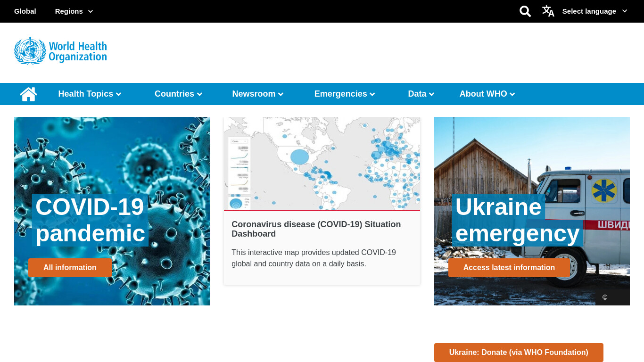The image size is (644, 362).
Task: Open the Emergencies menu
Action: (345, 94)
